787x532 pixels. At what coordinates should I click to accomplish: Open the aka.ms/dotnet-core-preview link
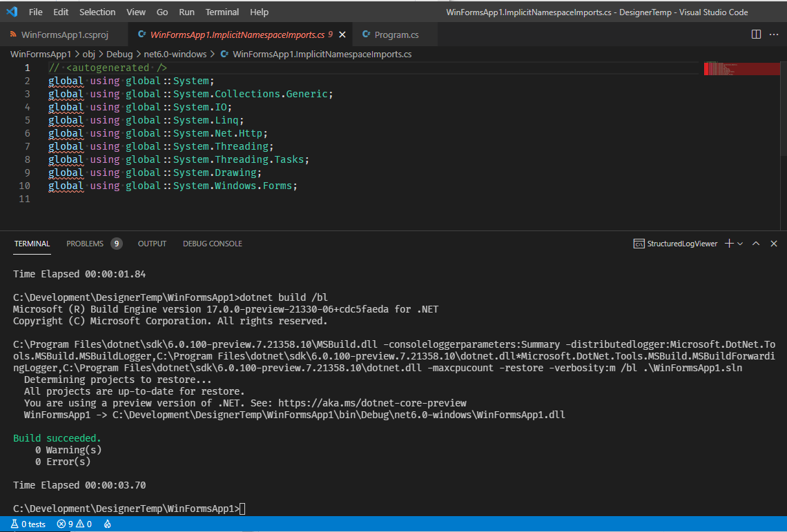[372, 403]
